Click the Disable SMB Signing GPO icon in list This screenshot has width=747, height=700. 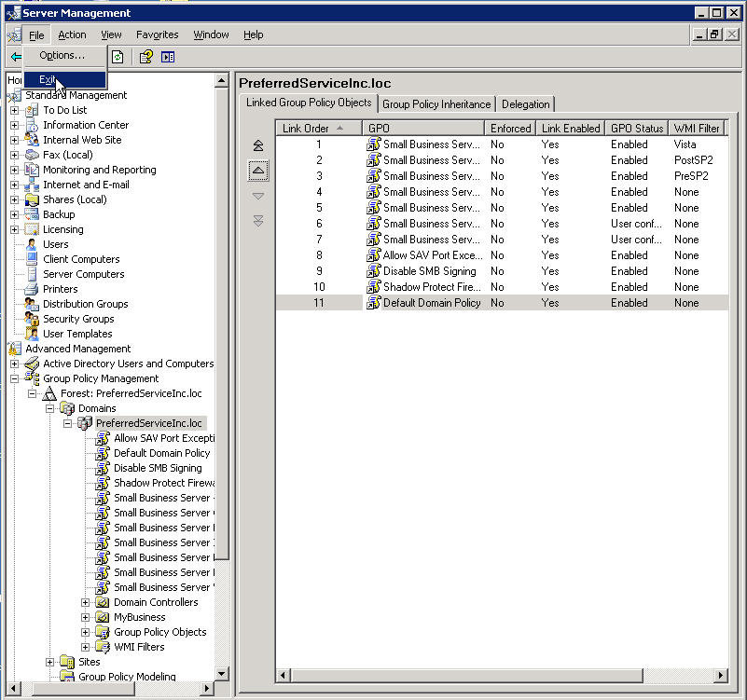374,271
